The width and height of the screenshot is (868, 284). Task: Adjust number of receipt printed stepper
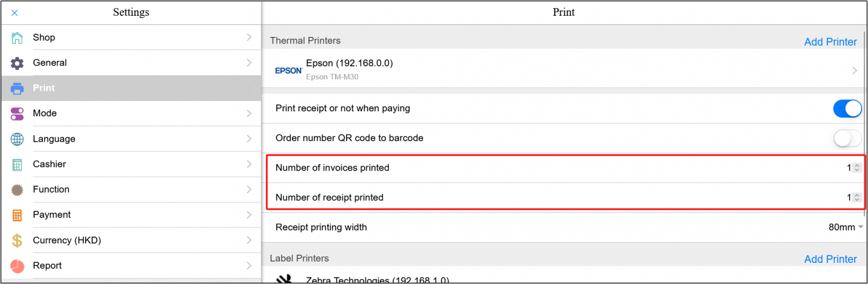click(857, 198)
